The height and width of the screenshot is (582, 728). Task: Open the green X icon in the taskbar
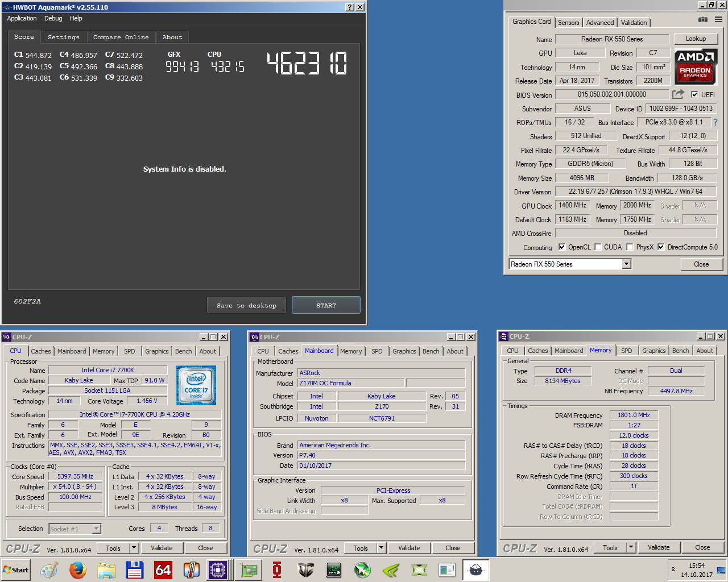click(x=419, y=569)
